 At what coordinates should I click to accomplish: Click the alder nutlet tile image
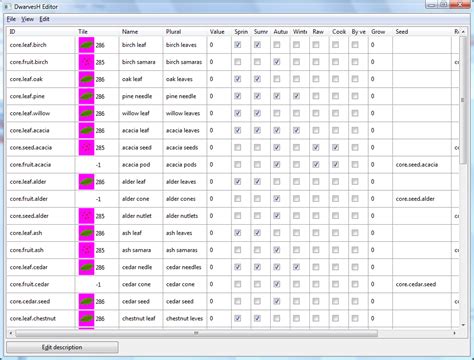pyautogui.click(x=86, y=216)
